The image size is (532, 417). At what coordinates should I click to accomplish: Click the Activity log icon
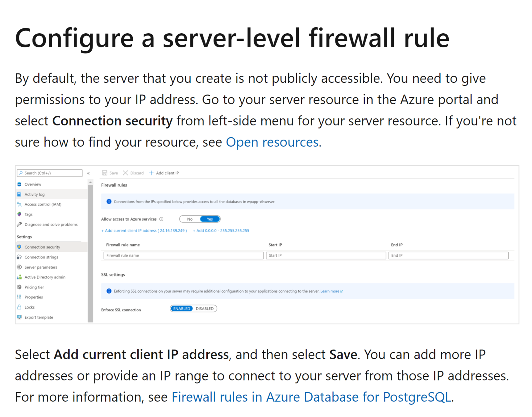(x=19, y=194)
